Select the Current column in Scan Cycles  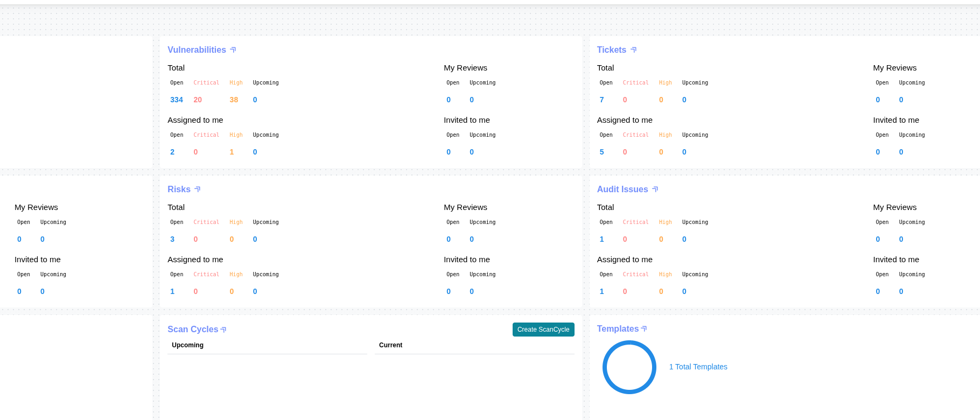click(390, 345)
